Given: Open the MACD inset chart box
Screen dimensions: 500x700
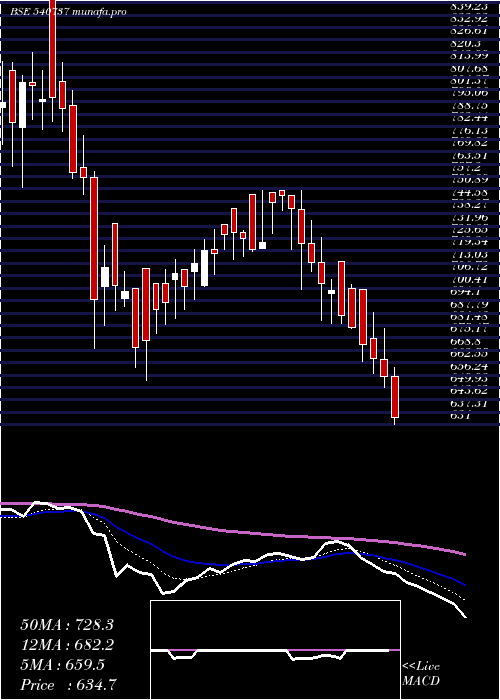Looking at the screenshot, I should tap(275, 650).
